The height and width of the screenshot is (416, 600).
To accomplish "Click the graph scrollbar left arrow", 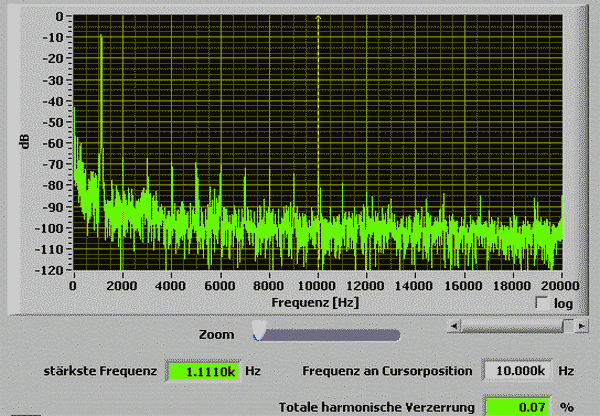I will click(x=454, y=326).
